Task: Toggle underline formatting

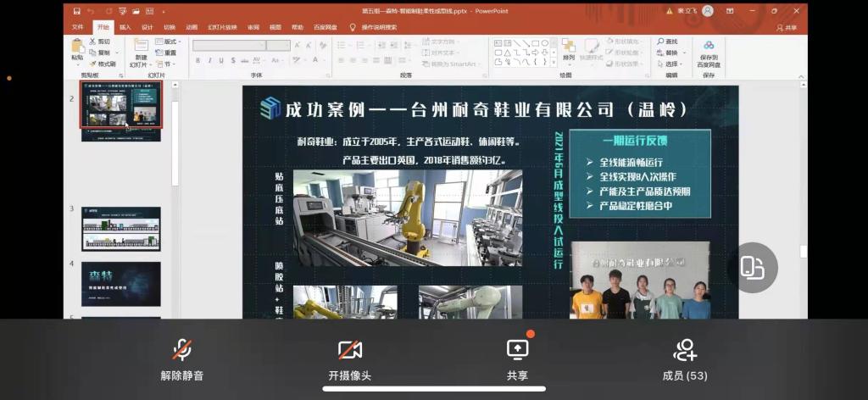Action: click(x=221, y=60)
